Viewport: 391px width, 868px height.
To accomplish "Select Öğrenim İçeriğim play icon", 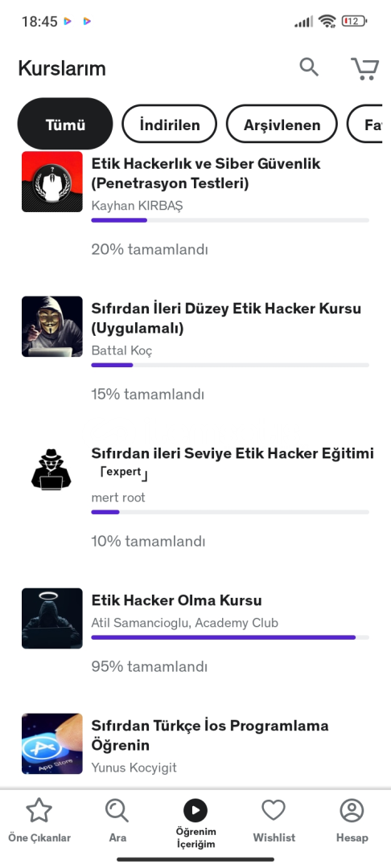I will point(195,810).
